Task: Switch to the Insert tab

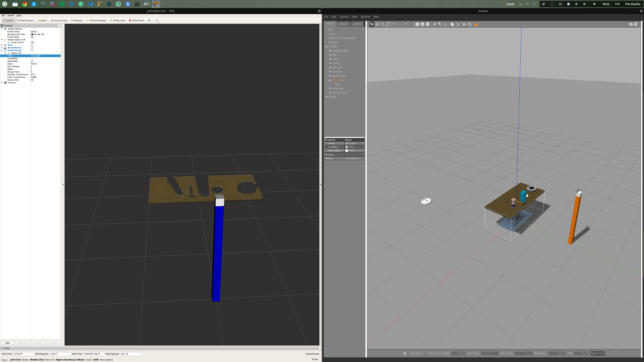Action: [x=343, y=24]
